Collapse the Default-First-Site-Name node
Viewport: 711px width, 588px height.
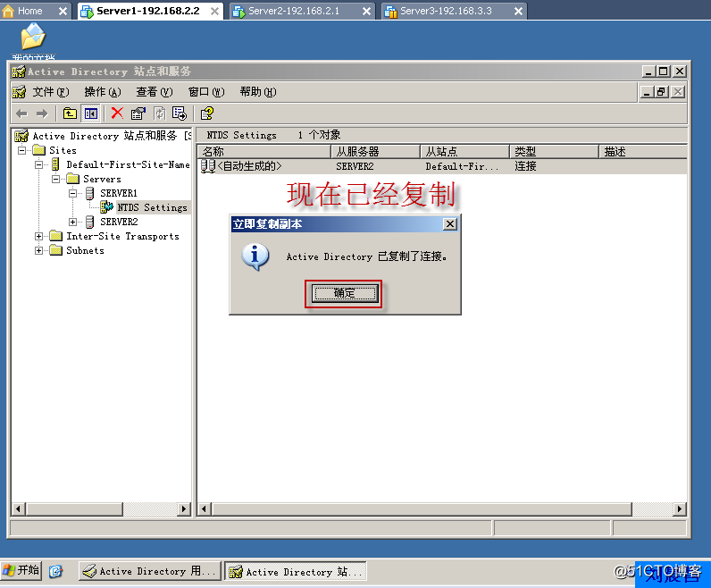pos(39,164)
